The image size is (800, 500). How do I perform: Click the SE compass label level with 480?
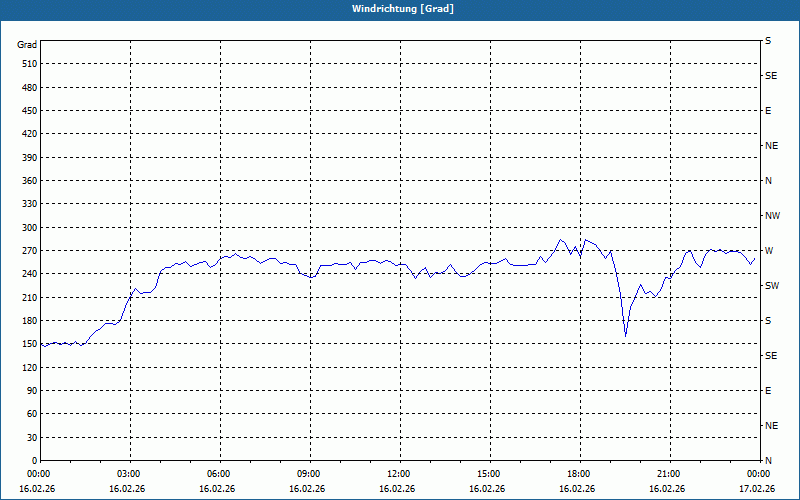coord(771,76)
